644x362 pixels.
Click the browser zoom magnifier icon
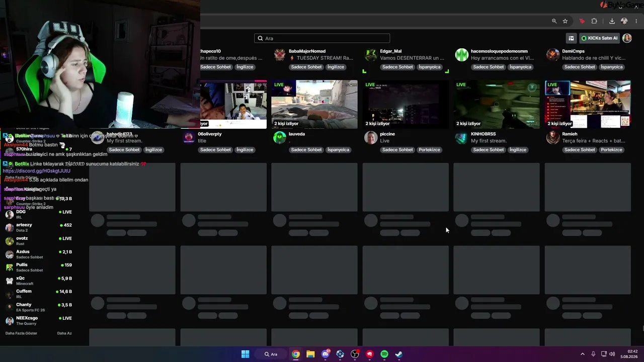pyautogui.click(x=554, y=21)
